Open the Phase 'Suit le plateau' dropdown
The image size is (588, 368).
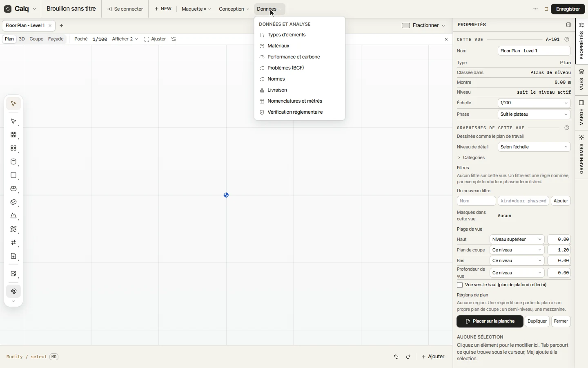coord(535,114)
